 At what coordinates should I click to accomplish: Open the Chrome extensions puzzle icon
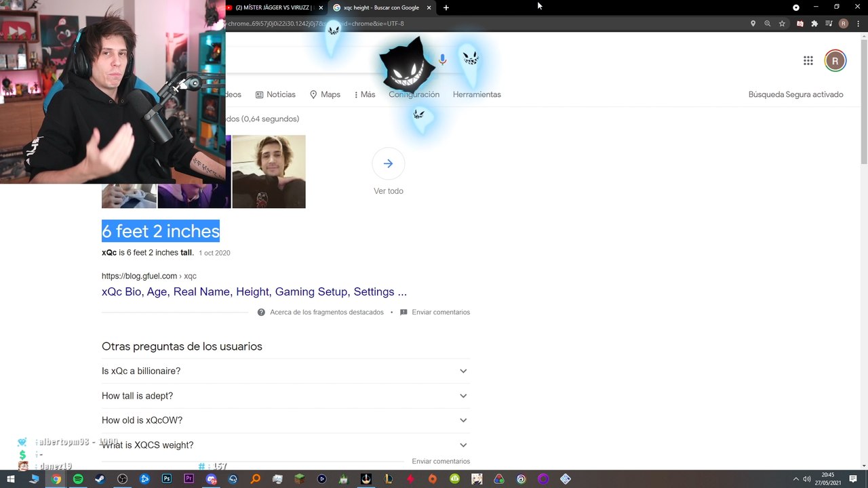814,24
